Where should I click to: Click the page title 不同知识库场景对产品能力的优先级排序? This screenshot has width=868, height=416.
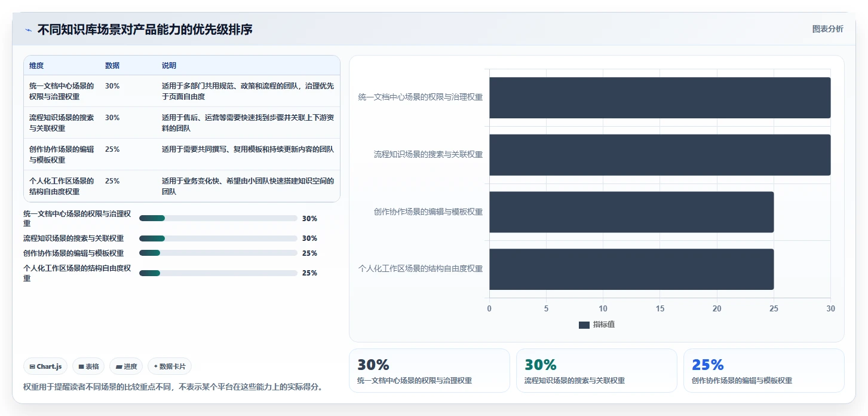coord(145,29)
